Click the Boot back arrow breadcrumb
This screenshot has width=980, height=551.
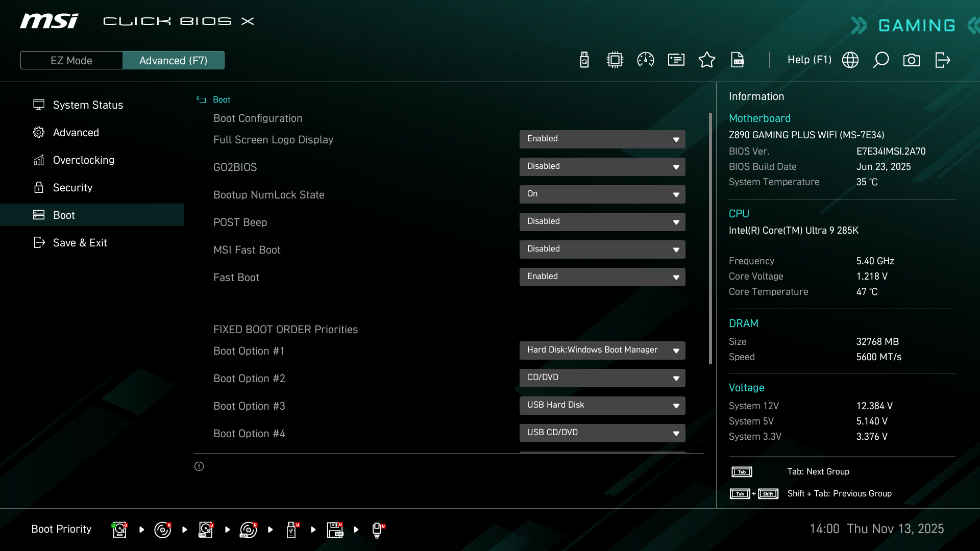(201, 100)
